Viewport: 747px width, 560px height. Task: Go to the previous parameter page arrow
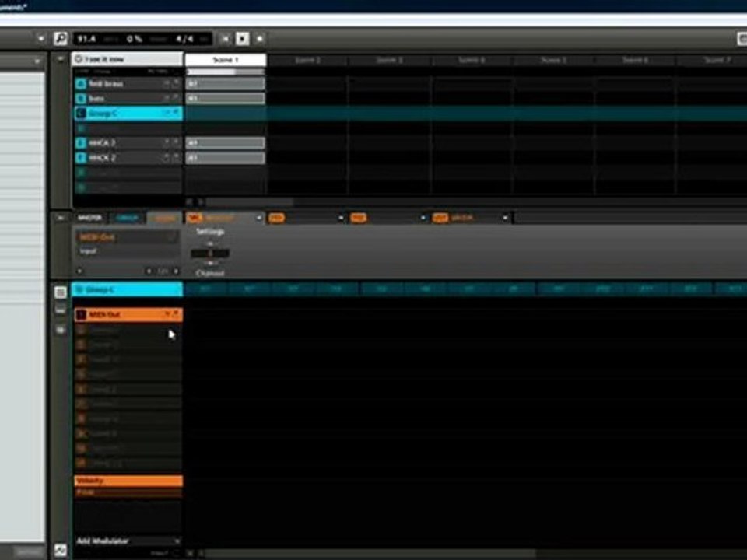(x=149, y=271)
